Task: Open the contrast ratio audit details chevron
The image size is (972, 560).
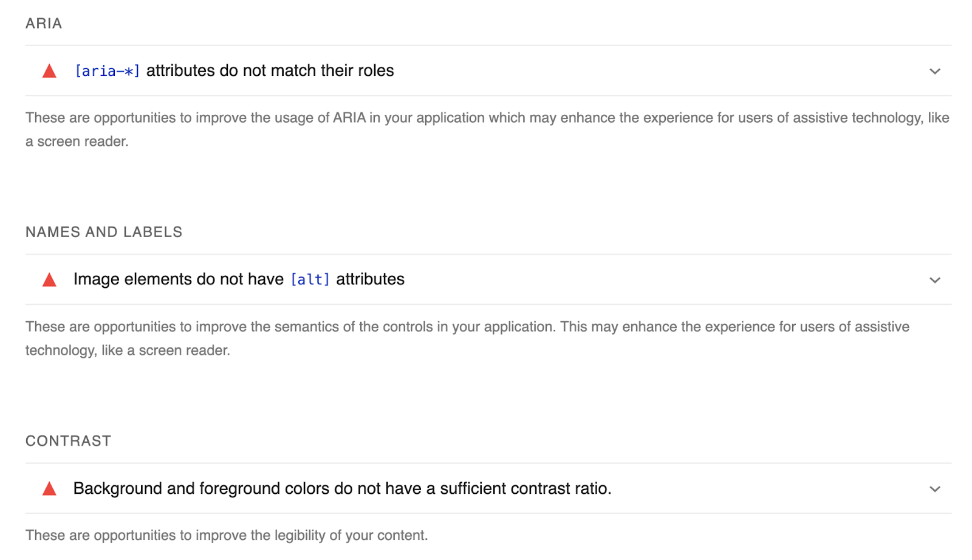Action: [934, 490]
